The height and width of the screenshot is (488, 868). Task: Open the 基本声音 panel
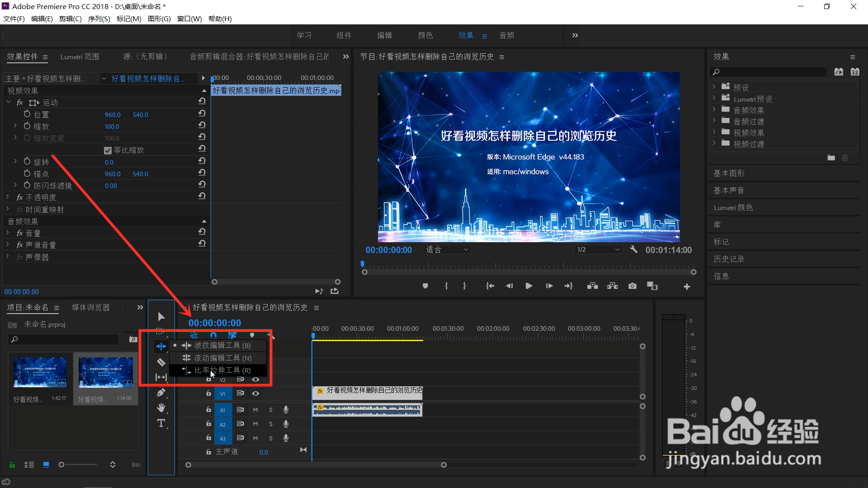[729, 190]
